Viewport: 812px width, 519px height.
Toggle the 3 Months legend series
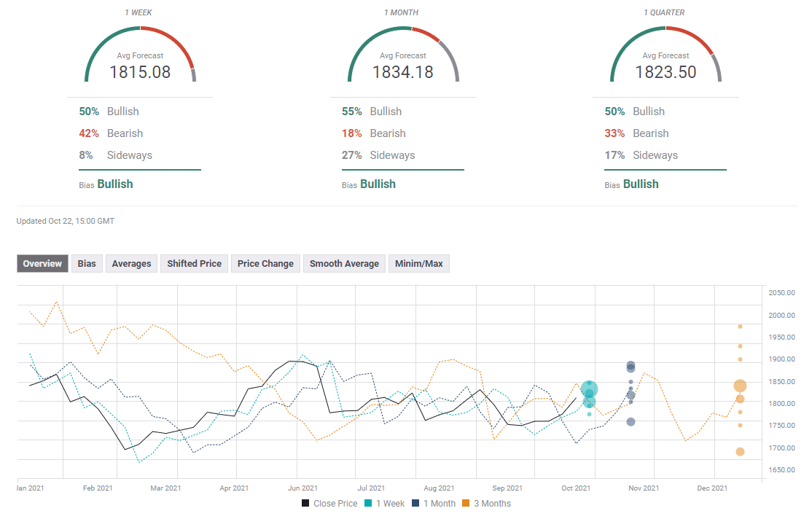487,503
